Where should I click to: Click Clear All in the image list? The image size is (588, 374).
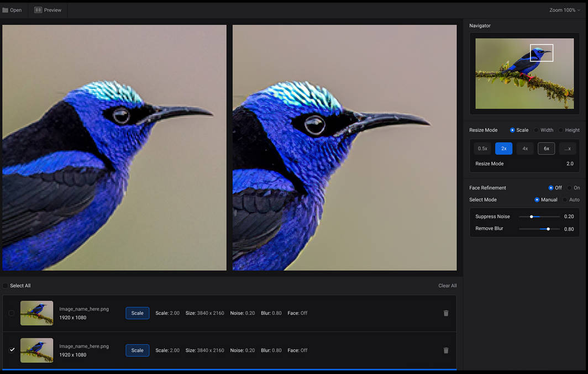[447, 286]
